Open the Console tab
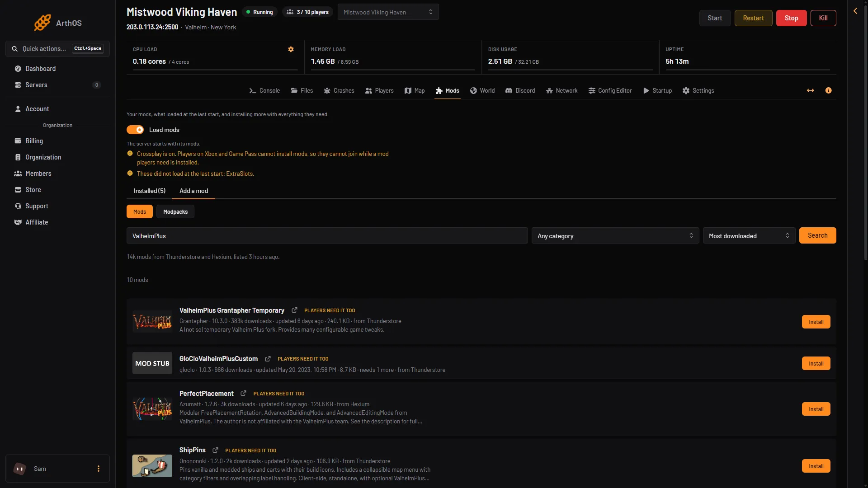Image resolution: width=868 pixels, height=488 pixels. pyautogui.click(x=264, y=91)
